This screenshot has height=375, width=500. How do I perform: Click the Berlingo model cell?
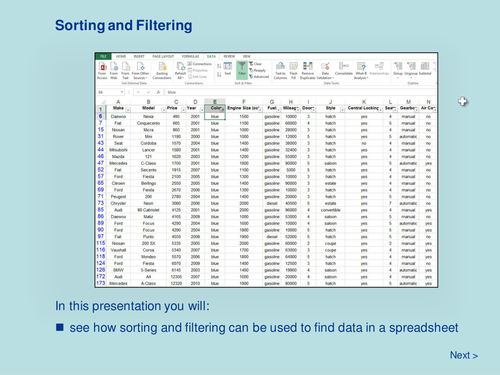[x=148, y=183]
